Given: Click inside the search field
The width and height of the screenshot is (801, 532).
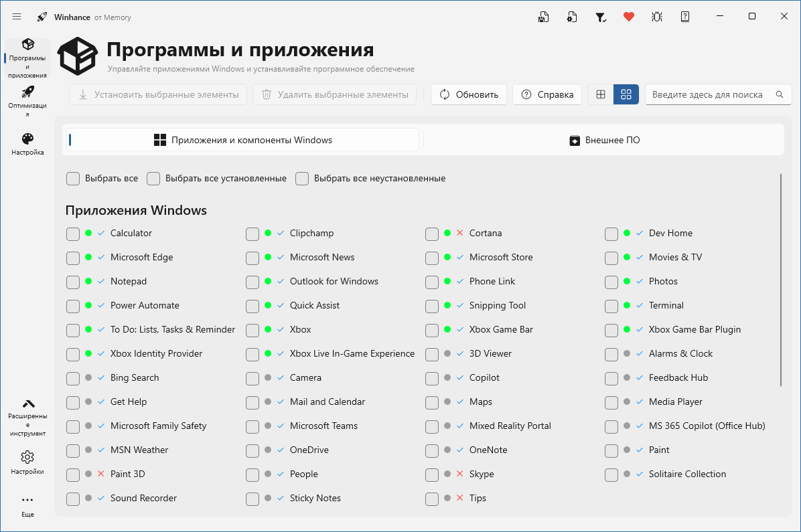Looking at the screenshot, I should point(710,94).
